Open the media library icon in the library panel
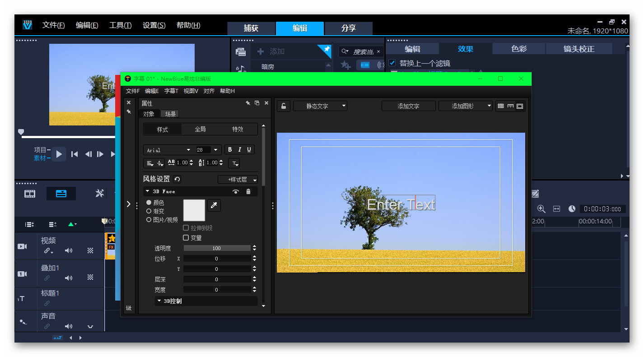The image size is (644, 357). pyautogui.click(x=240, y=52)
